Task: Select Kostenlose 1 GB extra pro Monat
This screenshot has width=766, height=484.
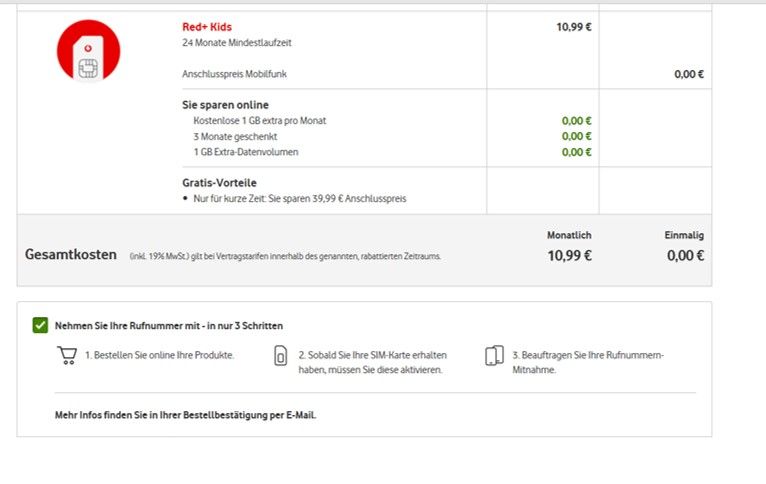Action: [x=260, y=120]
